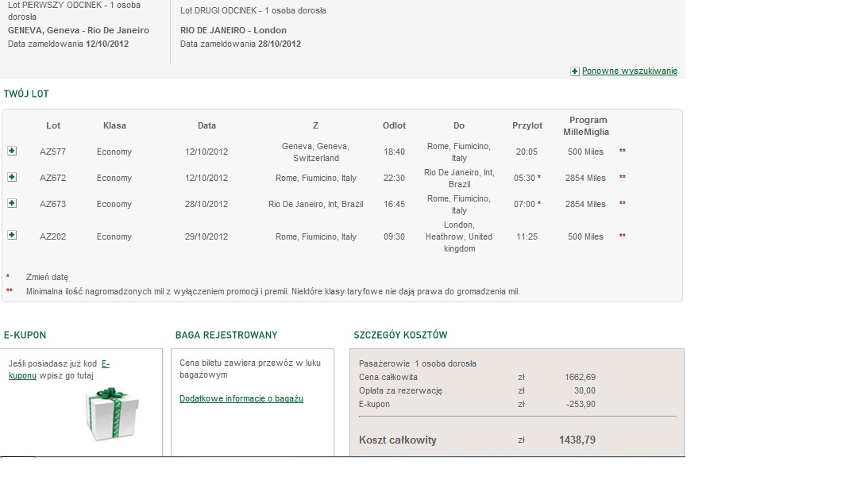
Task: Open Dodatkowe informacje o bagażu link
Action: [x=241, y=398]
